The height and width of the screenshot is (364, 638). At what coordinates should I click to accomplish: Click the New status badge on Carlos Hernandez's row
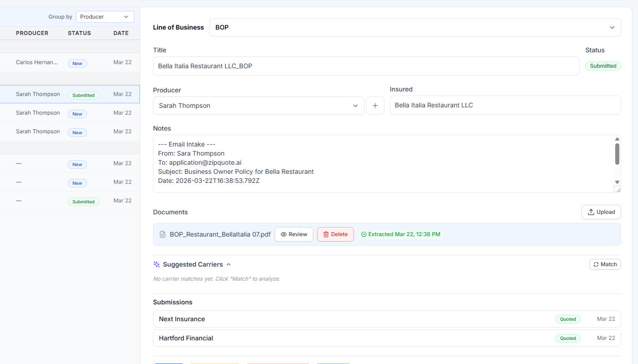[77, 63]
